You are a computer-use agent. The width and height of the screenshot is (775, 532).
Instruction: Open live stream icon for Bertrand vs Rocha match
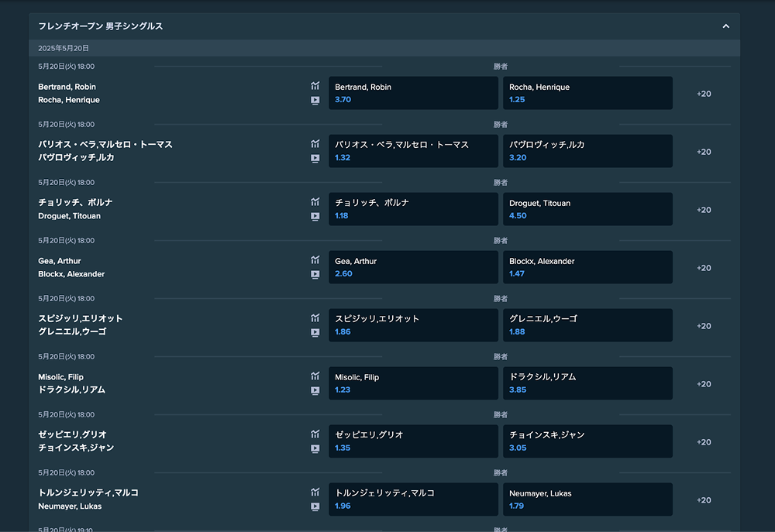(315, 100)
